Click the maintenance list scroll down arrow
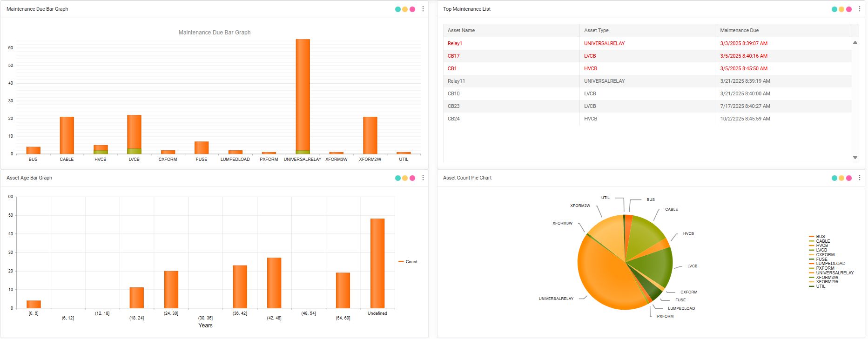The height and width of the screenshot is (339, 868). [x=855, y=158]
